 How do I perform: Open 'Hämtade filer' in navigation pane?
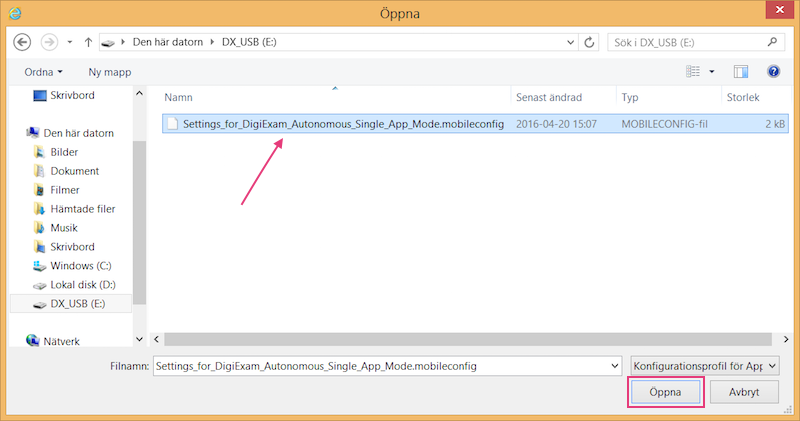[83, 209]
